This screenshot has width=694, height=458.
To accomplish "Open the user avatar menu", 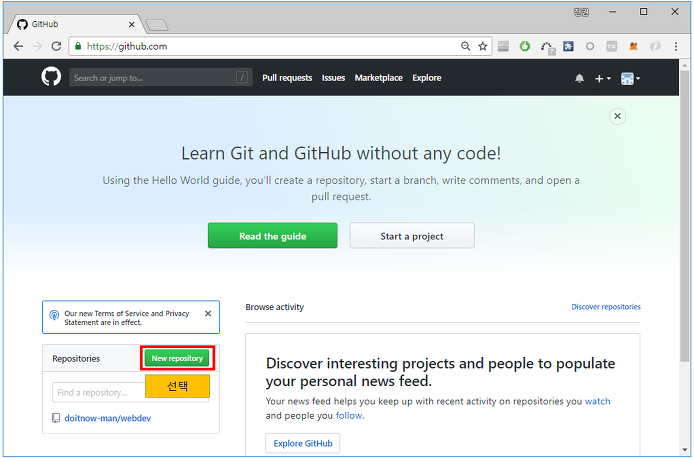I will (630, 78).
